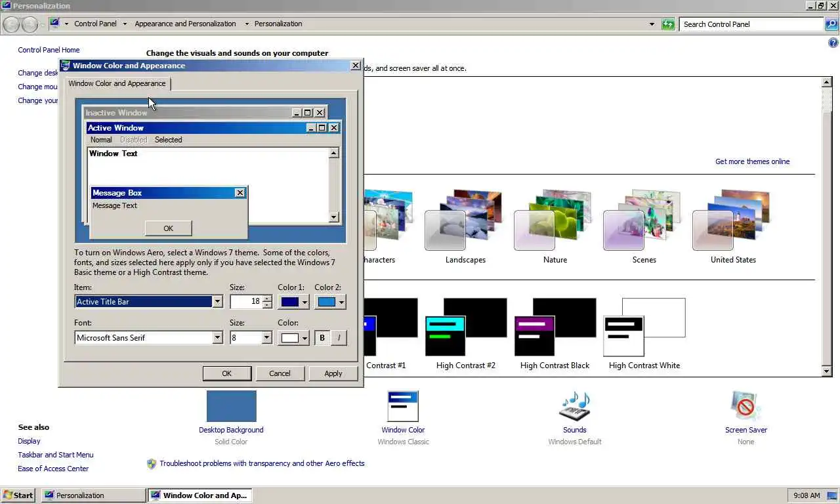This screenshot has width=840, height=504.
Task: Click scroll down arrow in preview window
Action: click(333, 217)
